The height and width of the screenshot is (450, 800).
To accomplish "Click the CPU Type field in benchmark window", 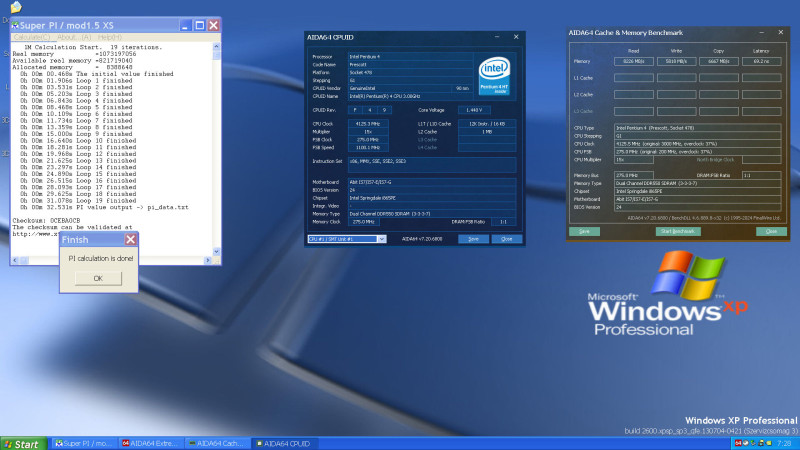I will [697, 128].
